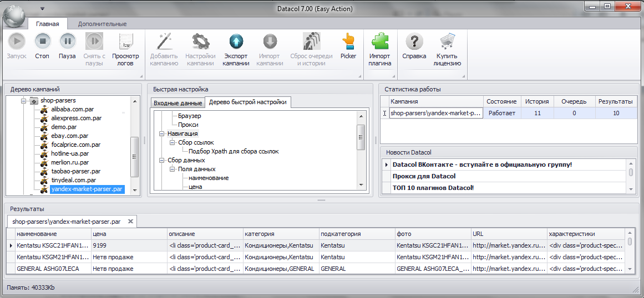Select the цена data field node
This screenshot has width=644, height=298.
pyautogui.click(x=195, y=187)
